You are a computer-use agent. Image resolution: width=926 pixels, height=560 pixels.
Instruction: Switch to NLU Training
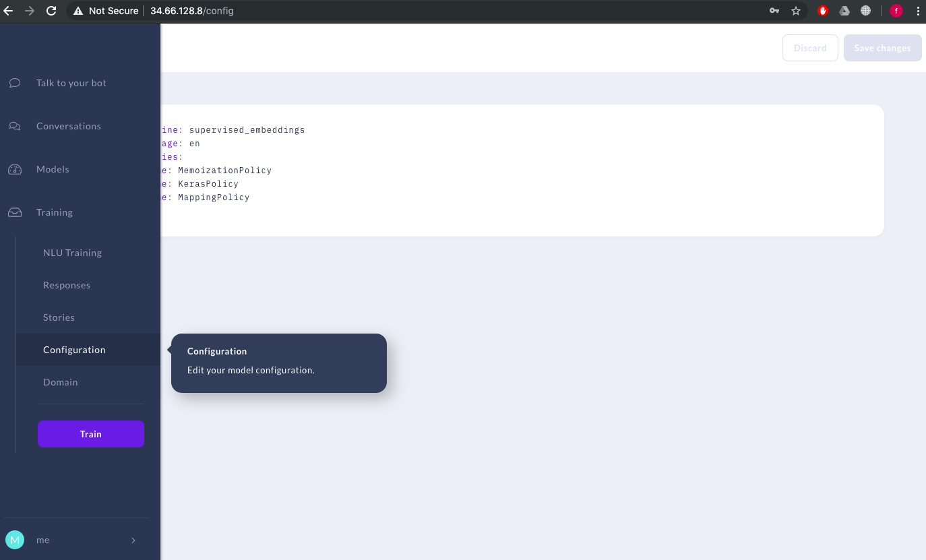[x=72, y=253]
